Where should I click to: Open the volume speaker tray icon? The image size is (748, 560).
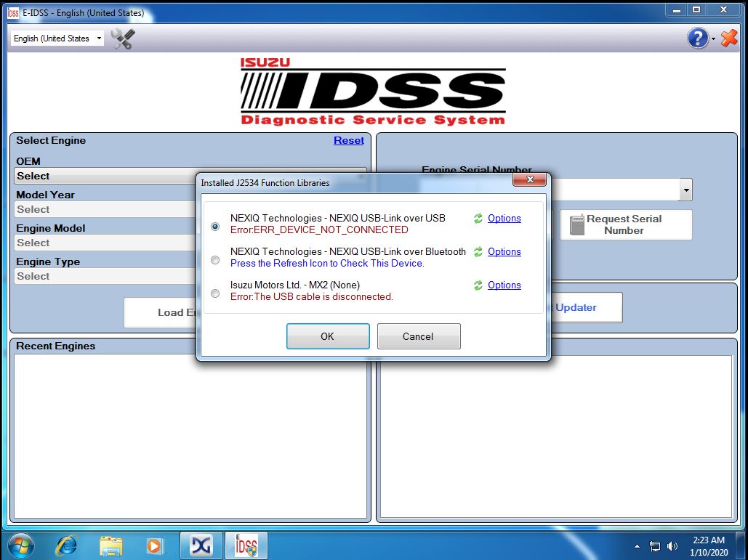click(x=672, y=546)
